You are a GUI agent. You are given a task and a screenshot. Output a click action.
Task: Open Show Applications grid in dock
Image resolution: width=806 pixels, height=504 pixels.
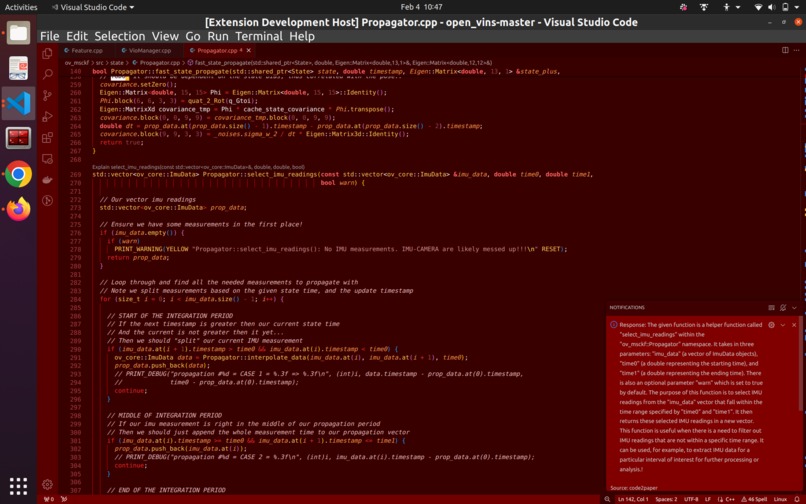(x=19, y=485)
